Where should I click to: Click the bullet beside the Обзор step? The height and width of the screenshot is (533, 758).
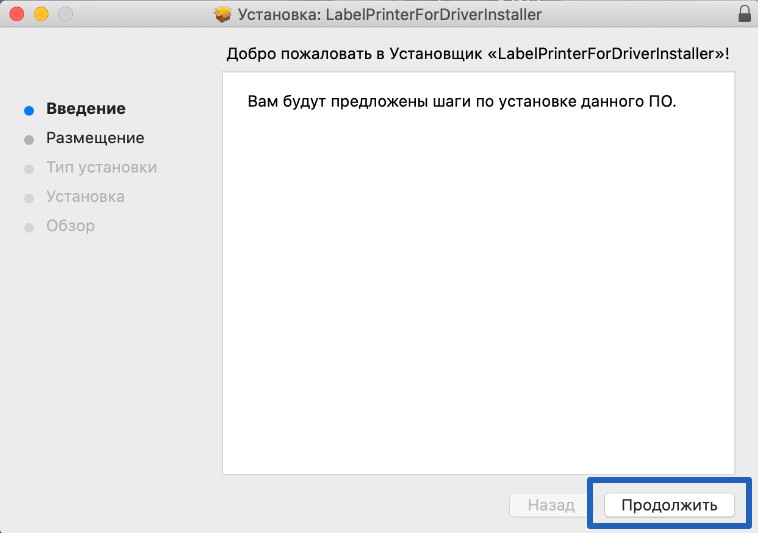point(29,227)
